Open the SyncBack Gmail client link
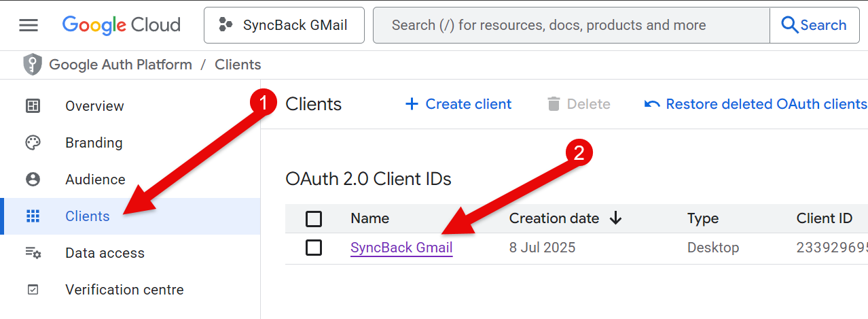Image resolution: width=868 pixels, height=319 pixels. [401, 248]
